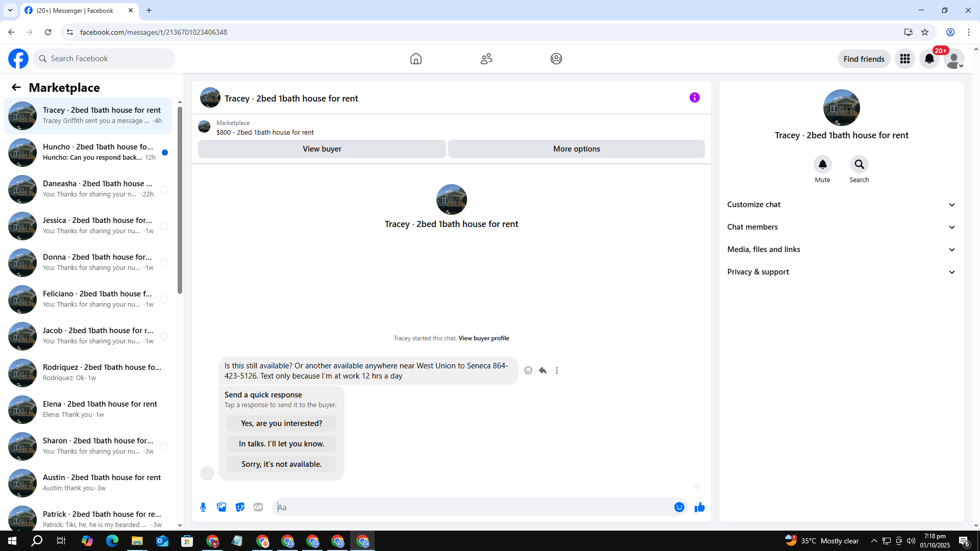Focus the Search Facebook field
The width and height of the screenshot is (980, 551).
(104, 59)
